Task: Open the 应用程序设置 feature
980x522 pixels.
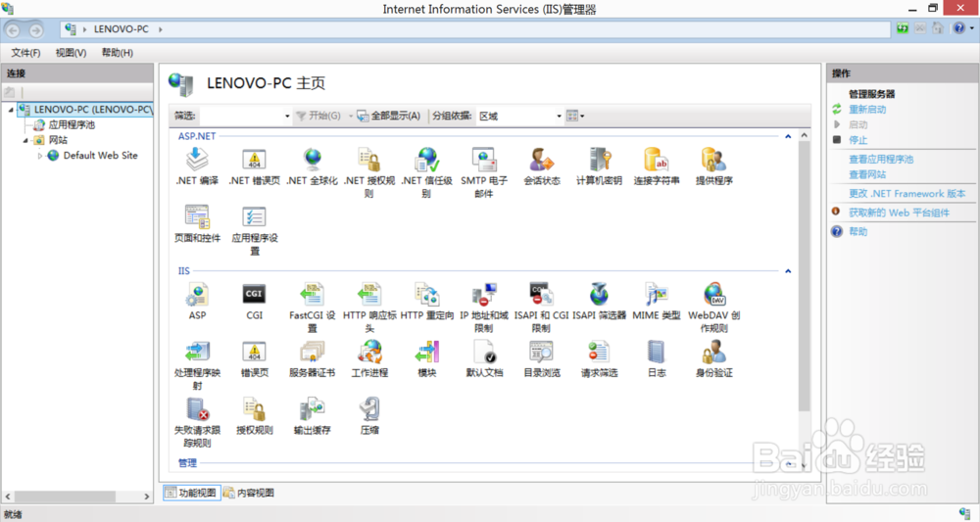Action: [255, 230]
